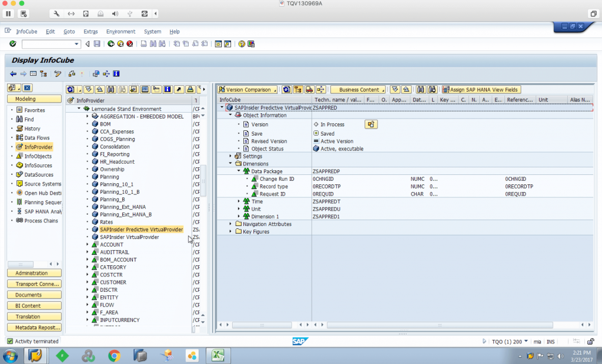Click the wrench settings icon in the VM toolbar

56,14
